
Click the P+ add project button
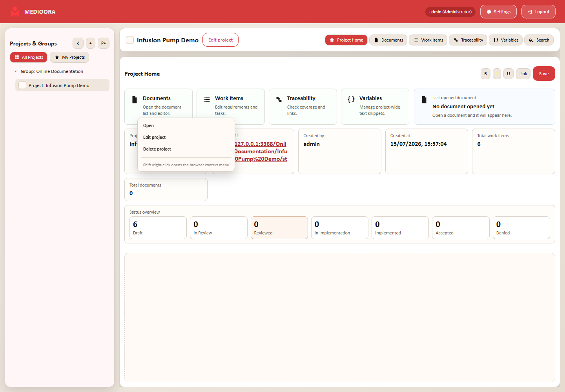(104, 43)
